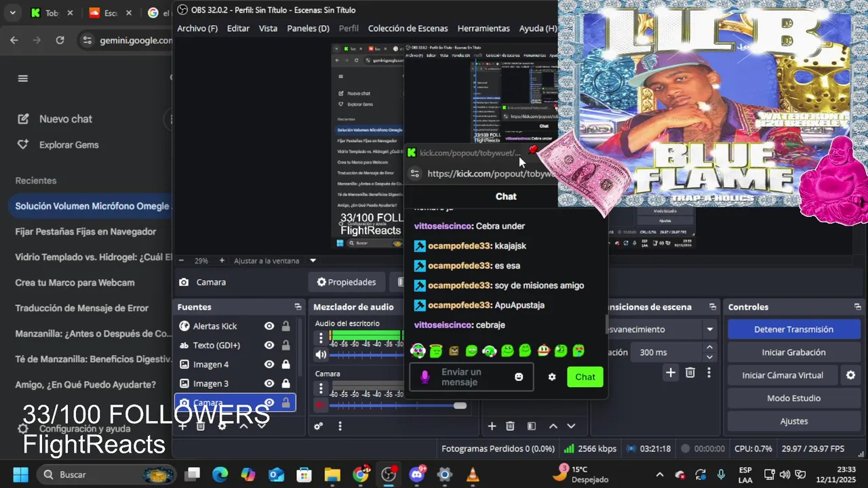The image size is (868, 488).
Task: Open Audio del escritorio three-dot options
Action: pyautogui.click(x=321, y=338)
